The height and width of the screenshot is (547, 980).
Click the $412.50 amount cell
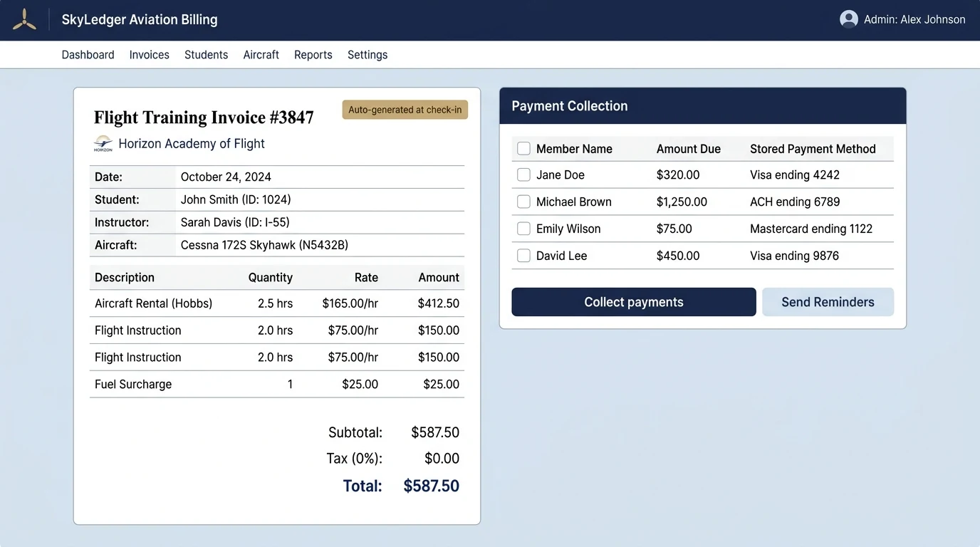point(438,303)
